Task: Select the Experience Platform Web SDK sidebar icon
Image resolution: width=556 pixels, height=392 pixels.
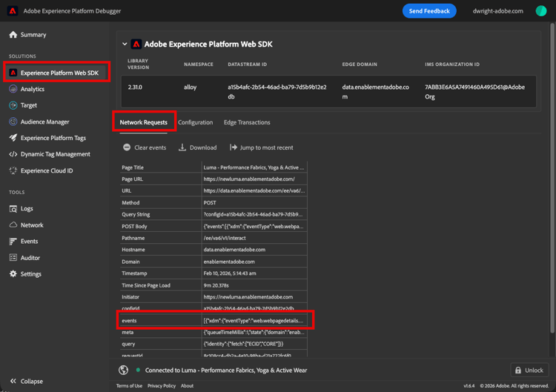Action: pyautogui.click(x=13, y=73)
